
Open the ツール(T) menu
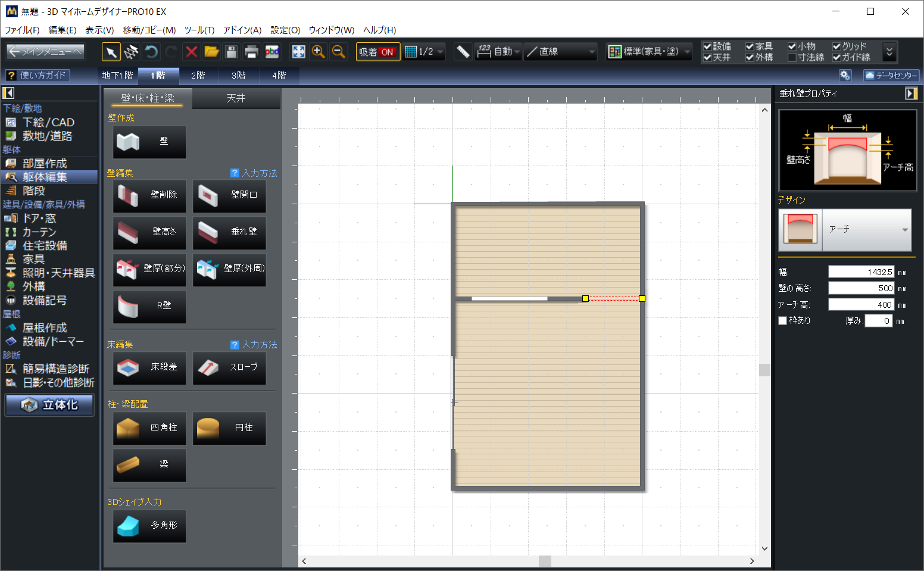(x=199, y=30)
